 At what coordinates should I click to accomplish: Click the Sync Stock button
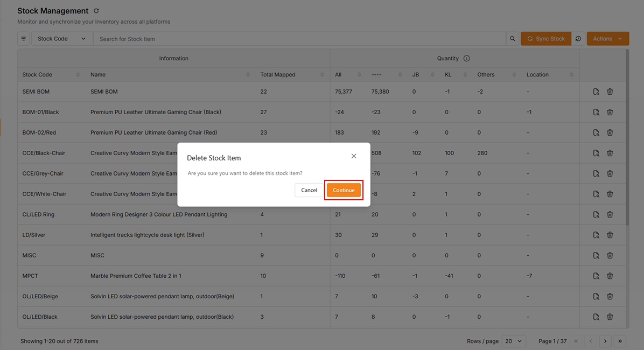(x=546, y=39)
